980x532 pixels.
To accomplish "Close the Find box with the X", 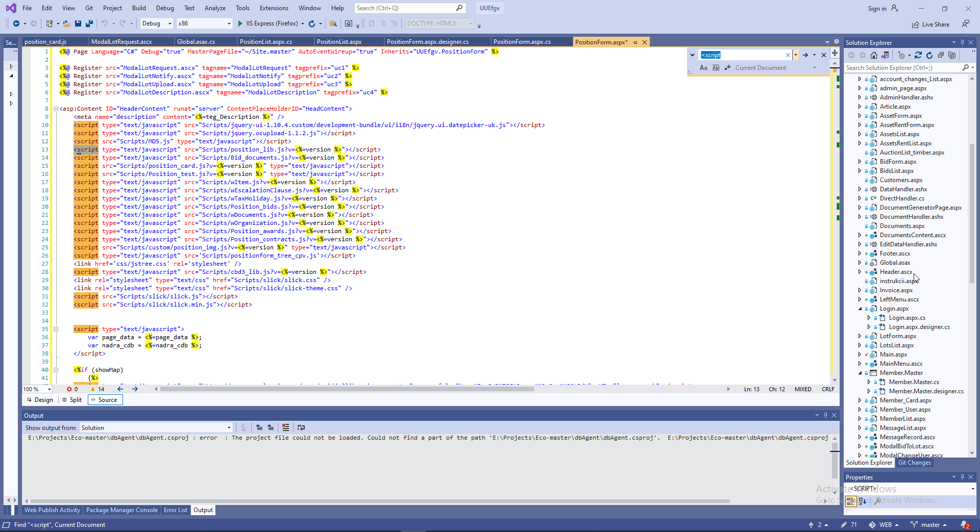I will pos(823,55).
